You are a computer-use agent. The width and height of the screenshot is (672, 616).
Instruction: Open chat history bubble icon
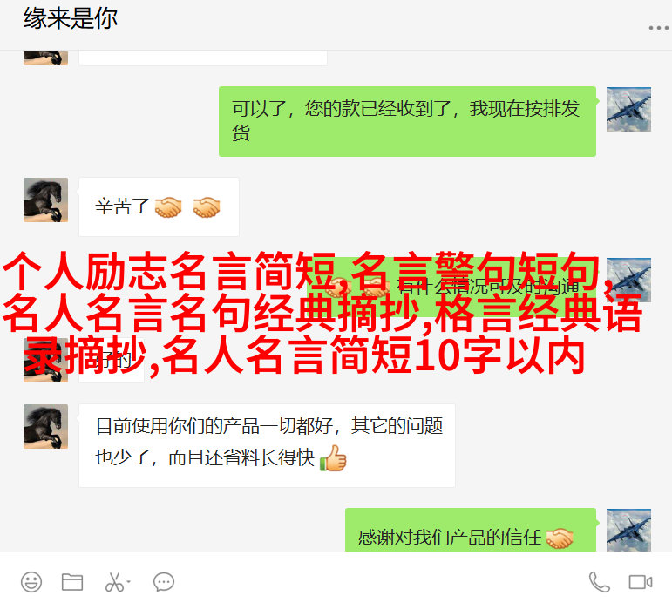(164, 582)
